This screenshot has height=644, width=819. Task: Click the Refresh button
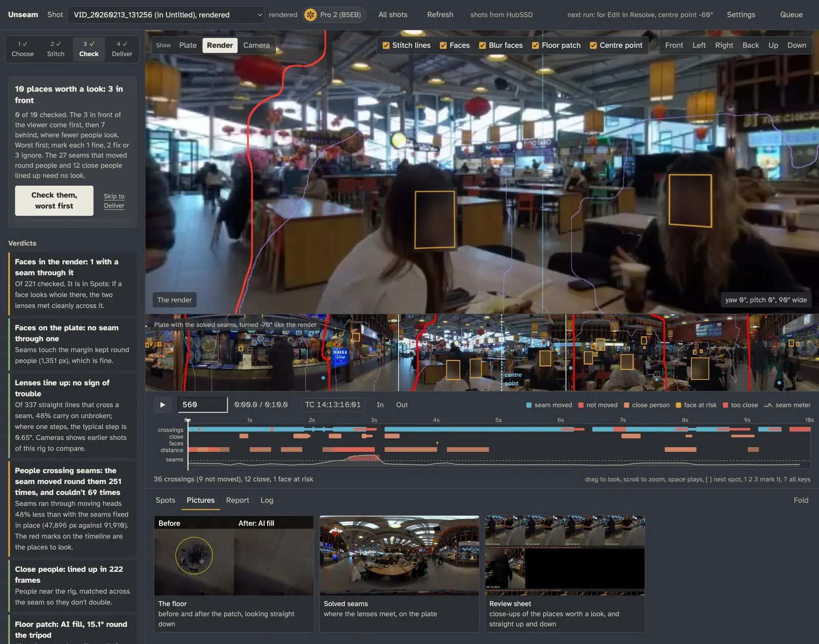pyautogui.click(x=440, y=15)
